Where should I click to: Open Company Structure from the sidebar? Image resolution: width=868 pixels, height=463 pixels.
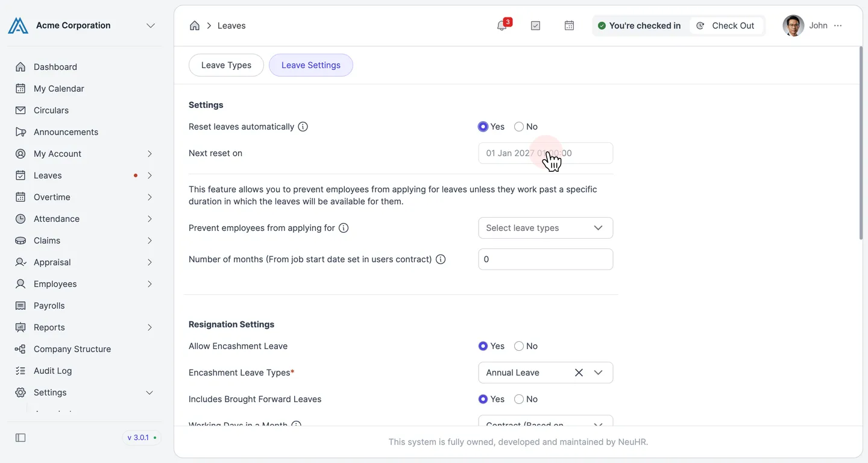(x=84, y=349)
